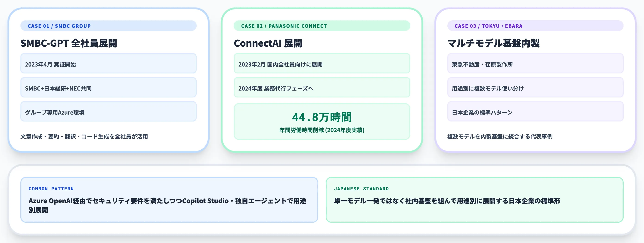644x243 pixels.
Task: Select the 複数モデルを内製基盤に統合する代表事例 text
Action: point(500,137)
